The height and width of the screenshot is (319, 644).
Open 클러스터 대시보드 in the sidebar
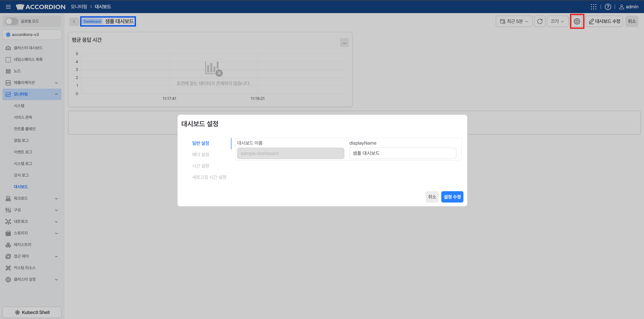32,48
